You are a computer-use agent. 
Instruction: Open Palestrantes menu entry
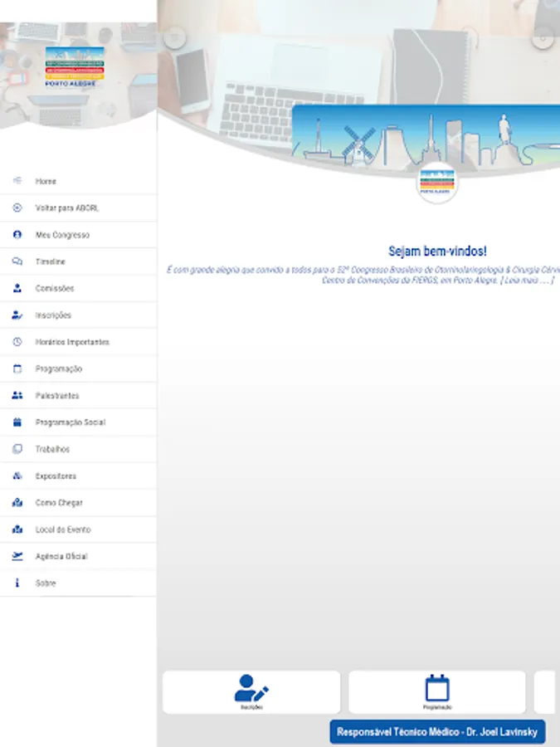point(78,395)
